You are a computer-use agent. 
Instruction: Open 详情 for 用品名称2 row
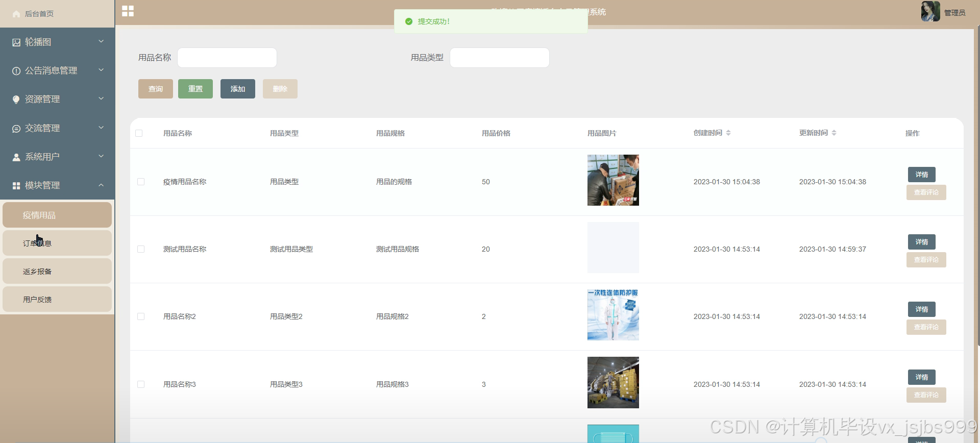point(922,309)
